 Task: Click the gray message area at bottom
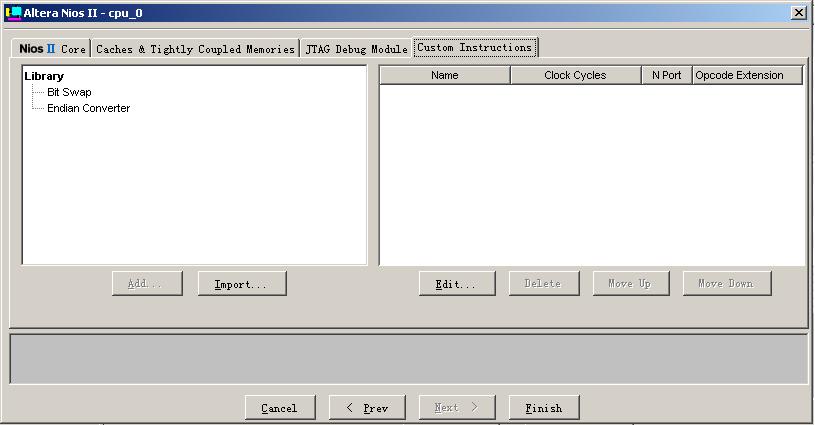pyautogui.click(x=408, y=358)
